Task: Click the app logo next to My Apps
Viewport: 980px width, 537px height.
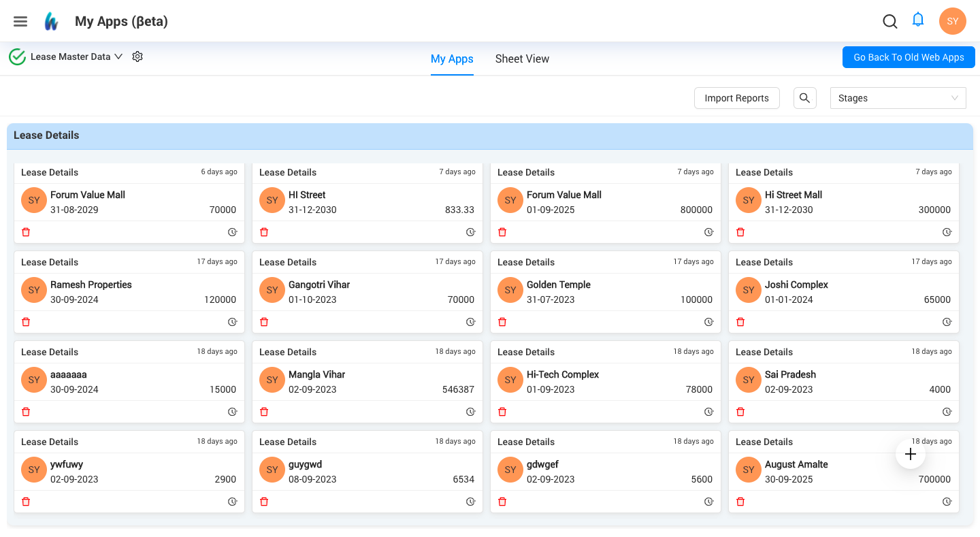Action: coord(52,20)
